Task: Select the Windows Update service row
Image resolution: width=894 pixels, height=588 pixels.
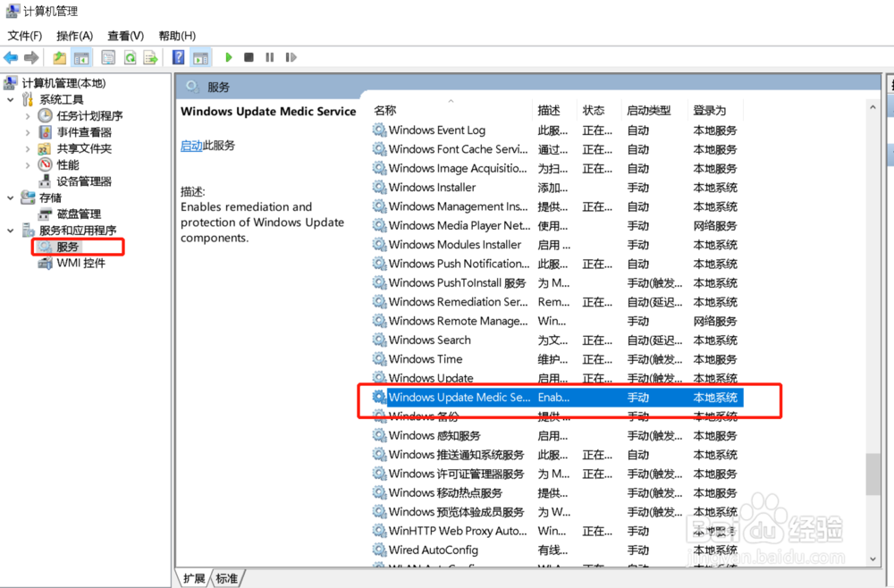Action: [557, 378]
